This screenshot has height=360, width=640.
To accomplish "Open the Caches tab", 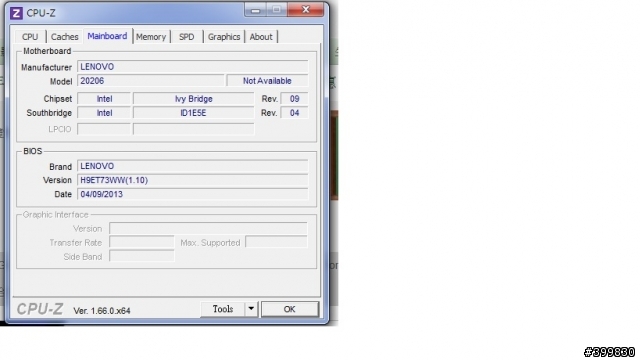I will [x=64, y=37].
